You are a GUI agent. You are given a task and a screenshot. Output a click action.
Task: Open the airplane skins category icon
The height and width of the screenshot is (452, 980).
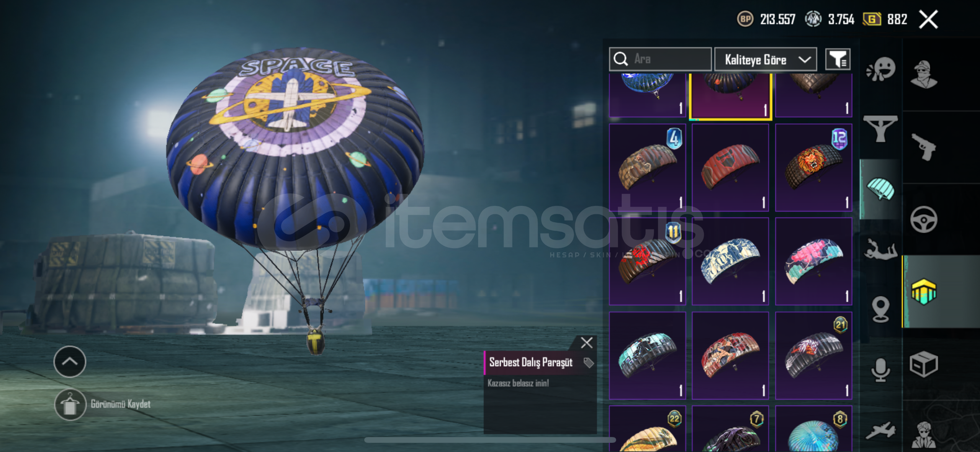pyautogui.click(x=880, y=431)
